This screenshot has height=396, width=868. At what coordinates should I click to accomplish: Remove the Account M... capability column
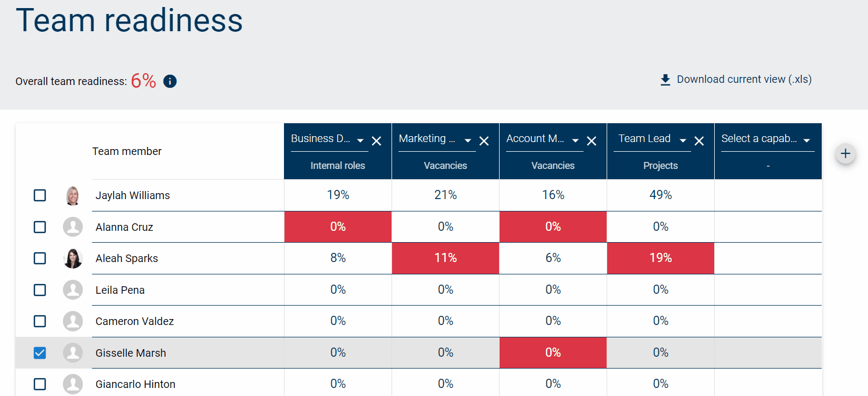tap(592, 141)
